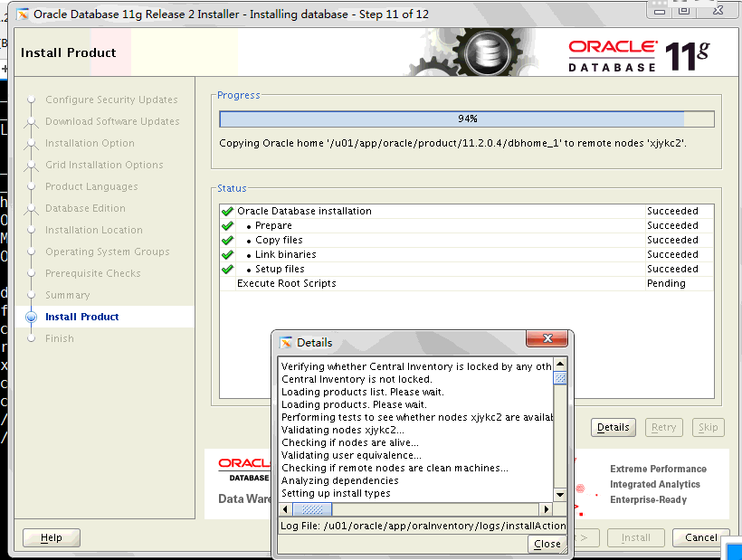The width and height of the screenshot is (742, 560).
Task: Click the green checkmark next to Copy files
Action: coord(227,240)
